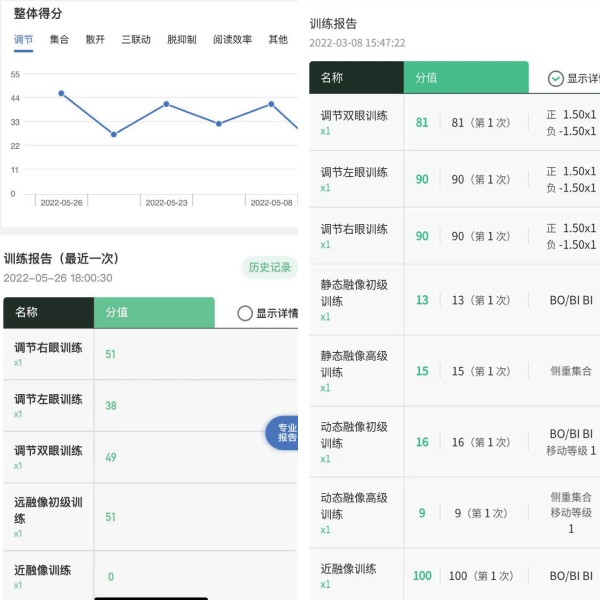Select 调节左眼训练 row in right report
The height and width of the screenshot is (600, 600).
click(455, 179)
